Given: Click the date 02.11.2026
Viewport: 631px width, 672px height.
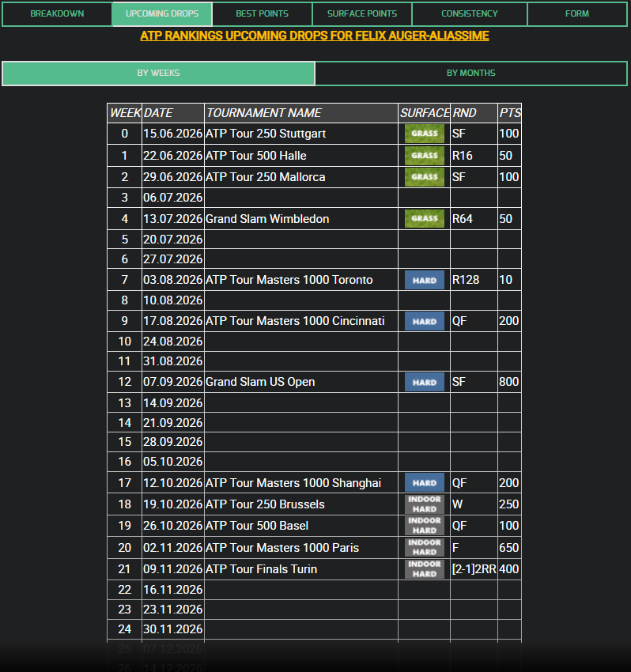Looking at the screenshot, I should coord(172,548).
